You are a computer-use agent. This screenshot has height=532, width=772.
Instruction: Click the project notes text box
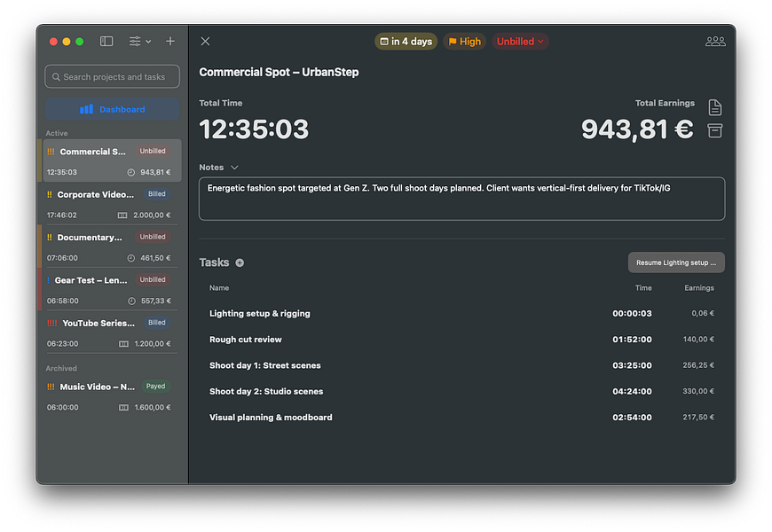[461, 199]
